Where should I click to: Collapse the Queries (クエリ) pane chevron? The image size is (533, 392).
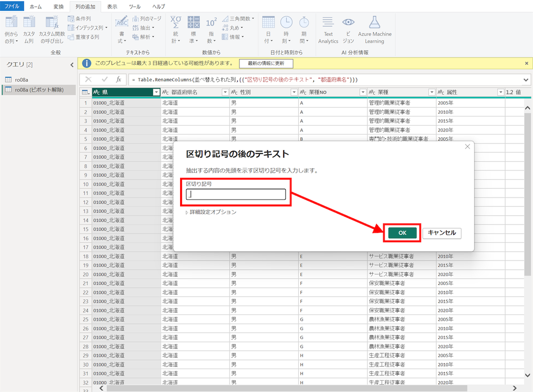[72, 64]
